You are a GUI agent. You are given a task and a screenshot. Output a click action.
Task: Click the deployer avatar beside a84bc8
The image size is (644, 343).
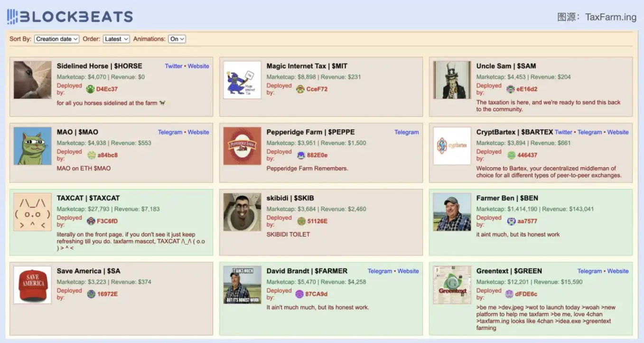(x=92, y=155)
